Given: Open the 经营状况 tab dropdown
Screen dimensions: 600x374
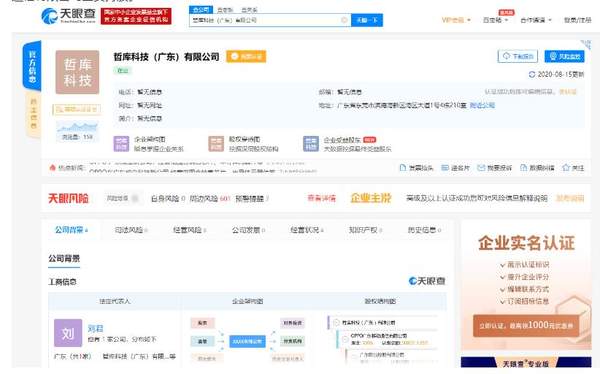Looking at the screenshot, I should (x=307, y=230).
